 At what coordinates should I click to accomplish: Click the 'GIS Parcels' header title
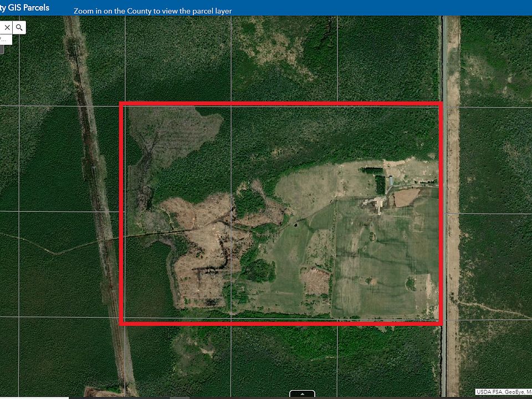[28, 7]
